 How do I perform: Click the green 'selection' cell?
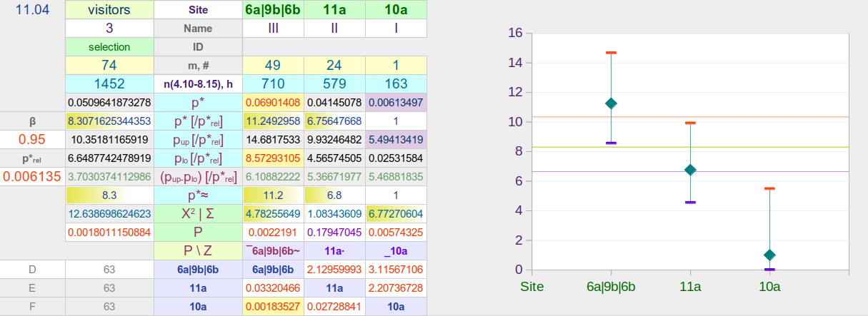pos(109,47)
